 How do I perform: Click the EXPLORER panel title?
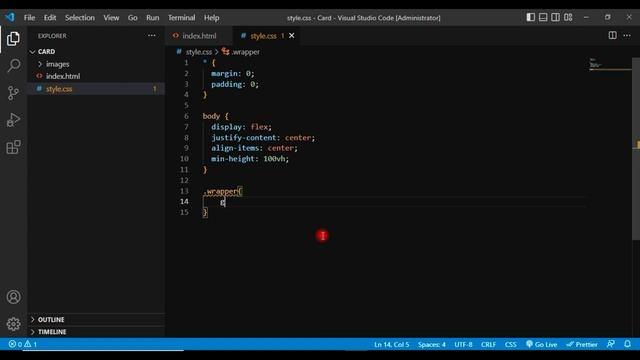click(x=52, y=36)
